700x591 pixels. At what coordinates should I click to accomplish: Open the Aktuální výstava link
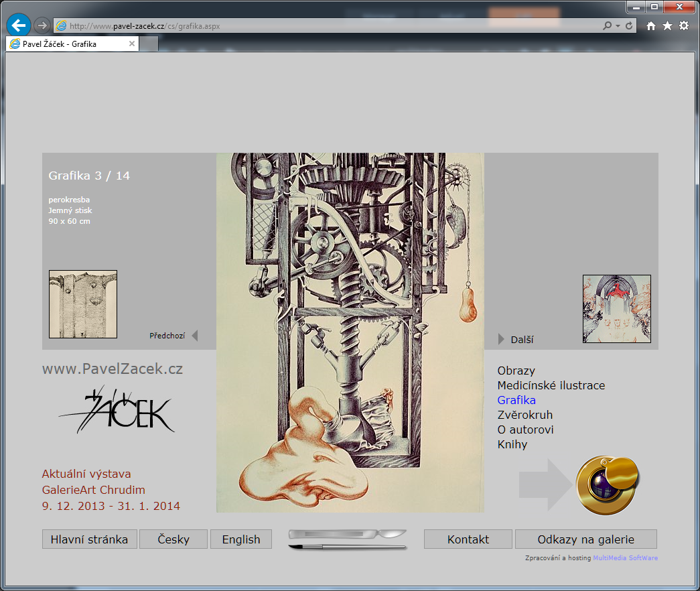click(x=86, y=474)
